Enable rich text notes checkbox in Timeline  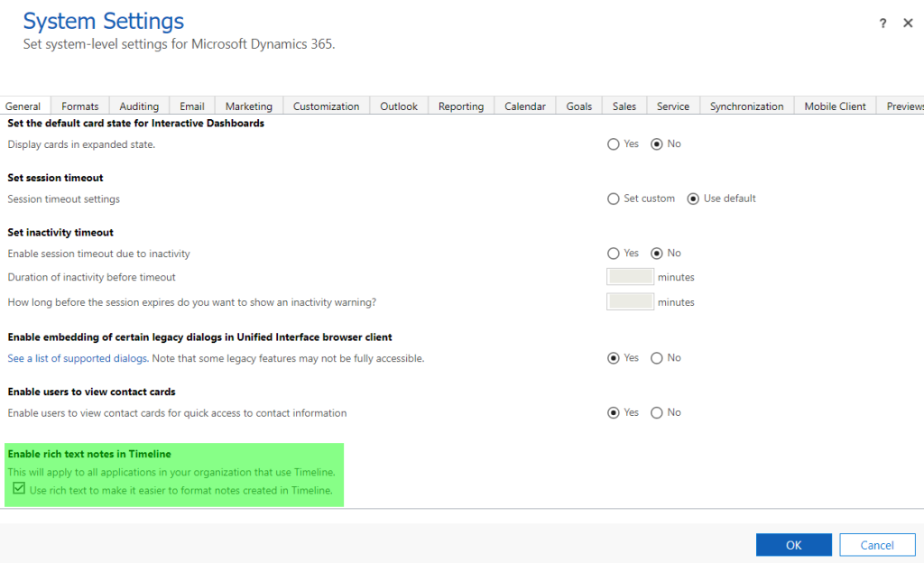(x=19, y=489)
